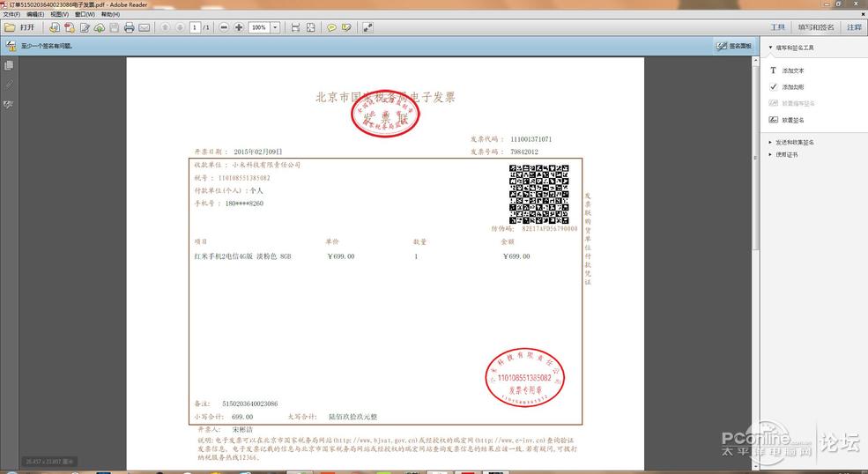Click the fit width scrolling icon
Screen dimensions: 868x474
coord(295,27)
